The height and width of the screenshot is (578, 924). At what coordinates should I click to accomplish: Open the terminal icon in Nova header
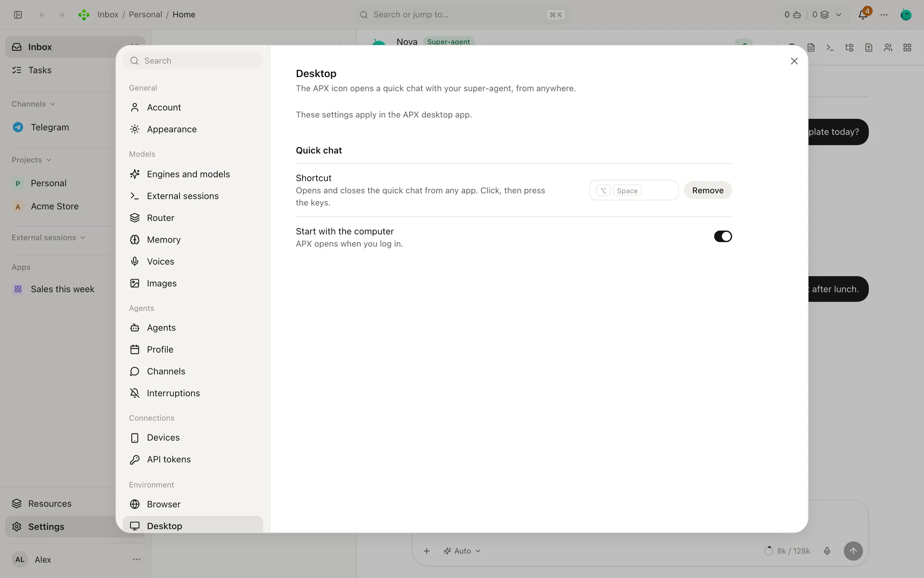830,48
